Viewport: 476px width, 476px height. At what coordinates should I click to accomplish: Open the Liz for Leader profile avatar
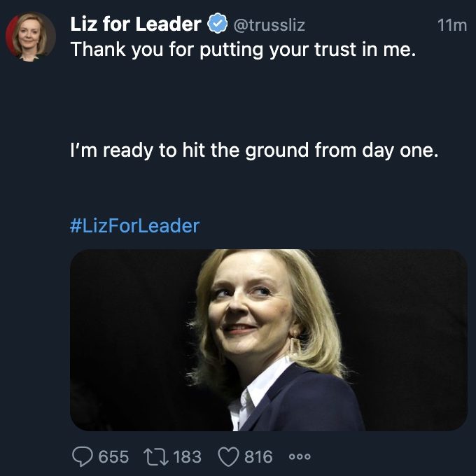(x=30, y=37)
